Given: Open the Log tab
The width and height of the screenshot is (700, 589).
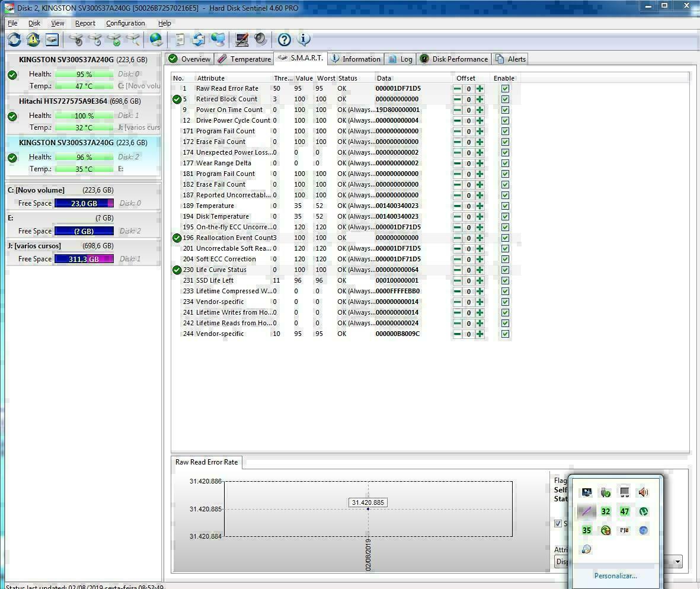Looking at the screenshot, I should [x=401, y=59].
